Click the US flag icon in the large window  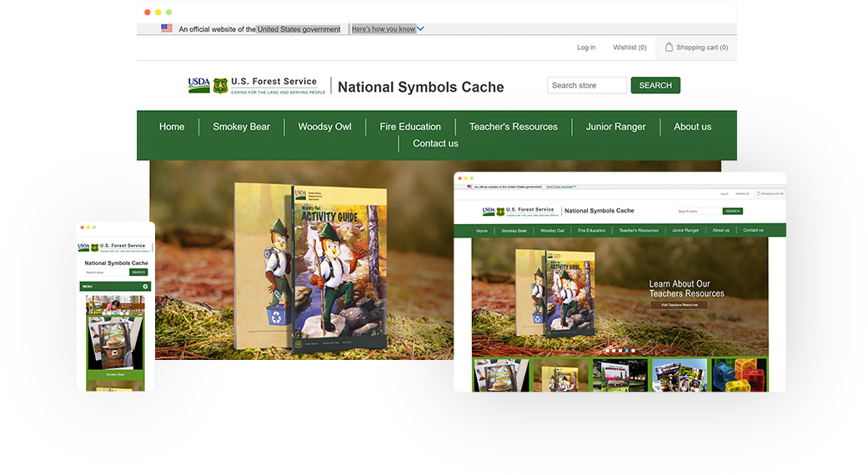coord(167,28)
